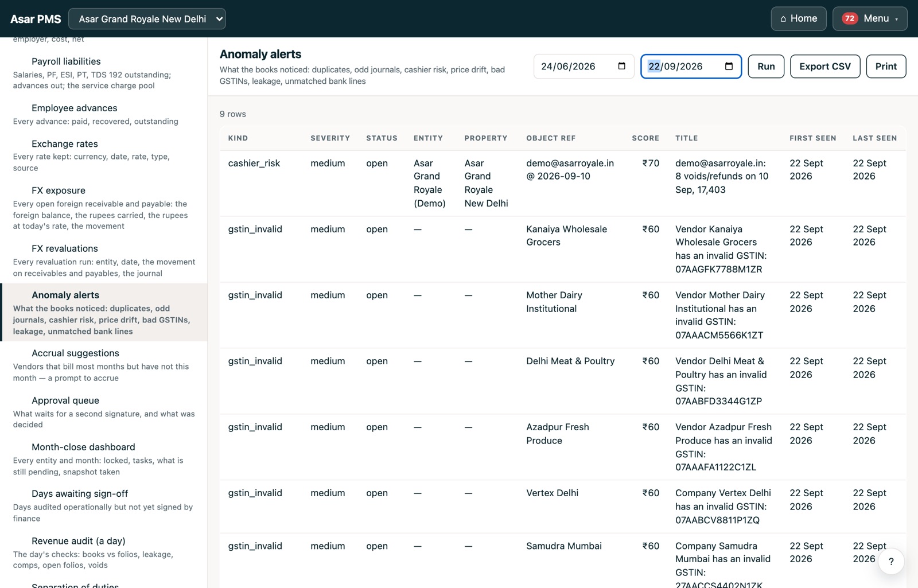Run the anomaly alerts report

click(x=766, y=67)
